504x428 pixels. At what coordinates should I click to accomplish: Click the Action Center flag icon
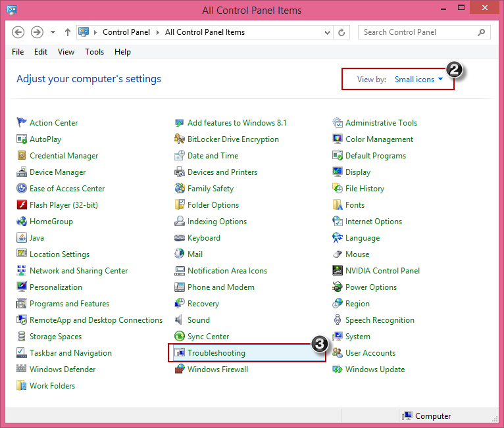coord(22,122)
